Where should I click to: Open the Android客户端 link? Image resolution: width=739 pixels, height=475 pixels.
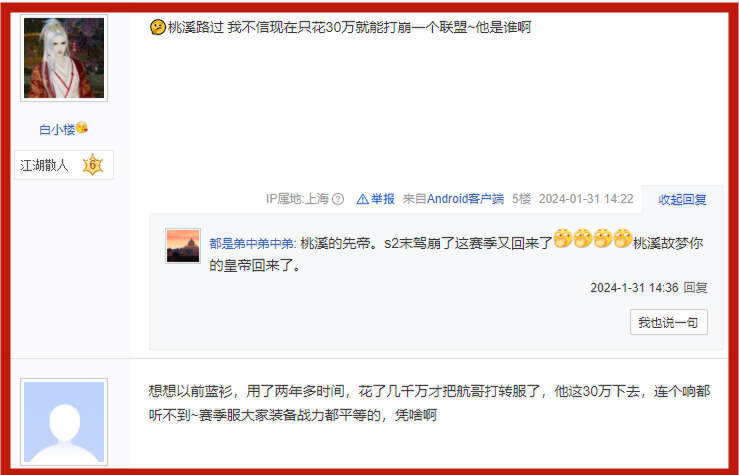point(465,199)
